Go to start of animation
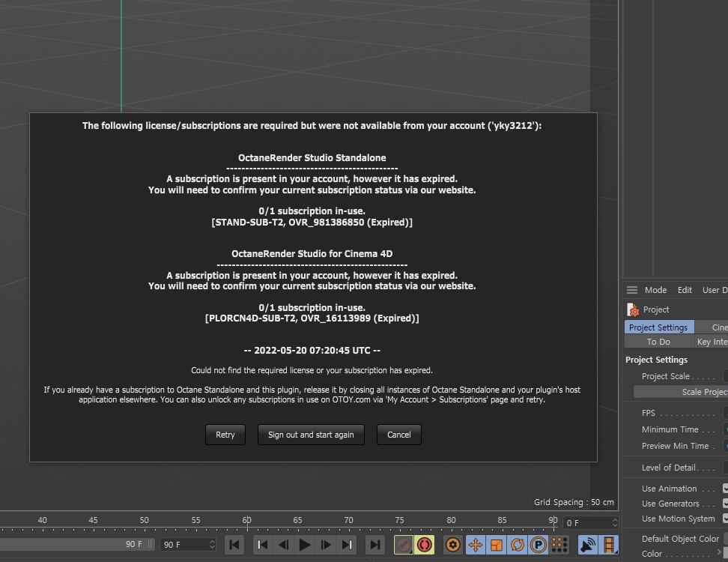Viewport: 728px width, 562px height. coord(234,545)
